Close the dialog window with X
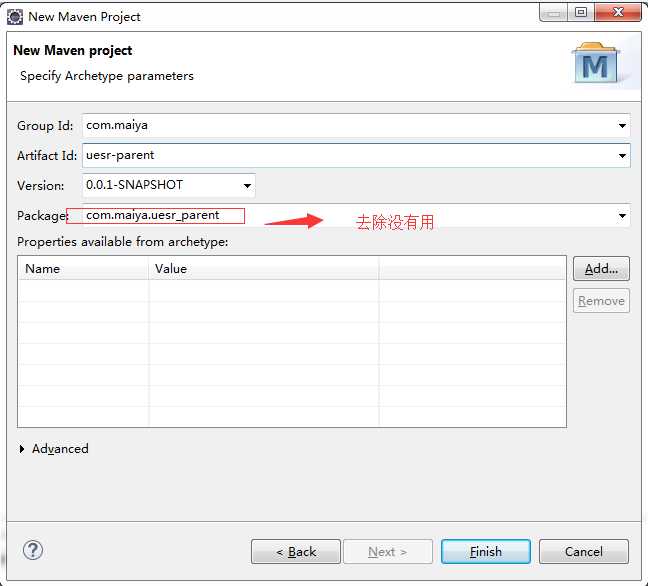Viewport: 648px width, 586px height. click(x=618, y=12)
